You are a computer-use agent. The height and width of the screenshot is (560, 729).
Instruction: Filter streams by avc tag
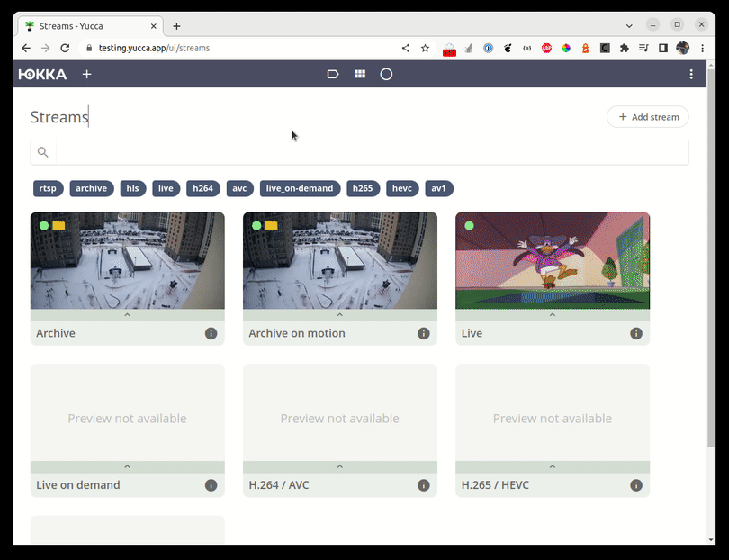point(240,188)
